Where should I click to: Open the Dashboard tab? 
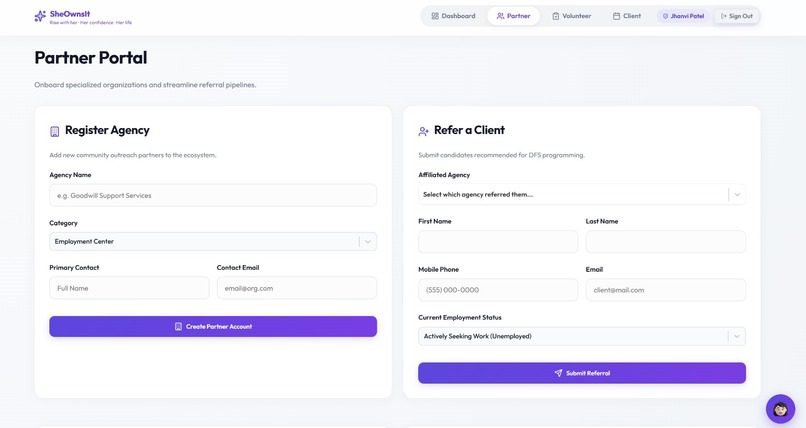click(453, 16)
